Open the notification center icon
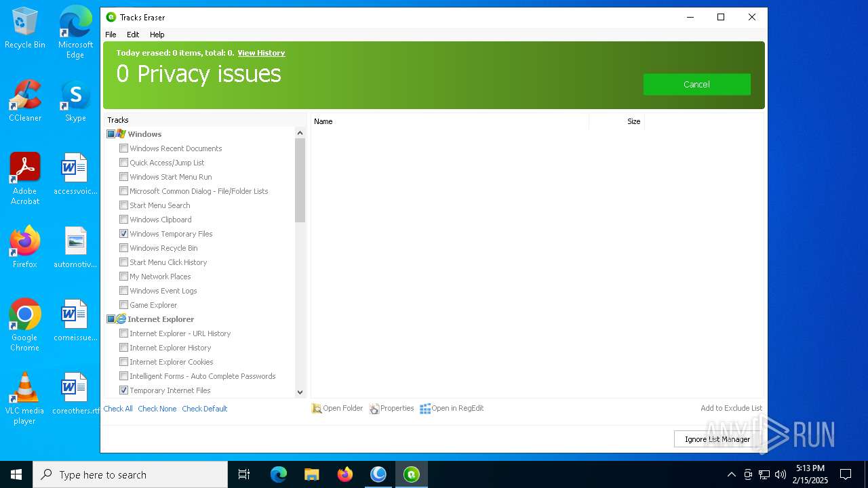The height and width of the screenshot is (488, 868). click(846, 474)
